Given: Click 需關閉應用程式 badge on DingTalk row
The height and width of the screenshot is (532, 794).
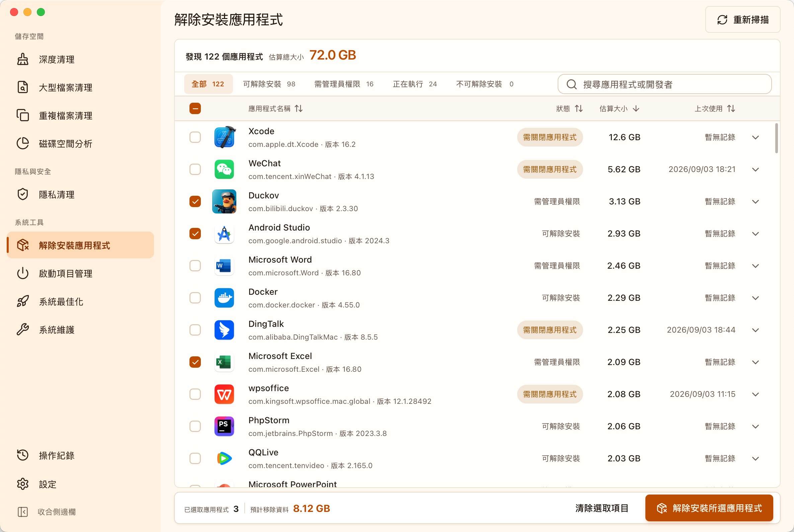Looking at the screenshot, I should tap(550, 330).
